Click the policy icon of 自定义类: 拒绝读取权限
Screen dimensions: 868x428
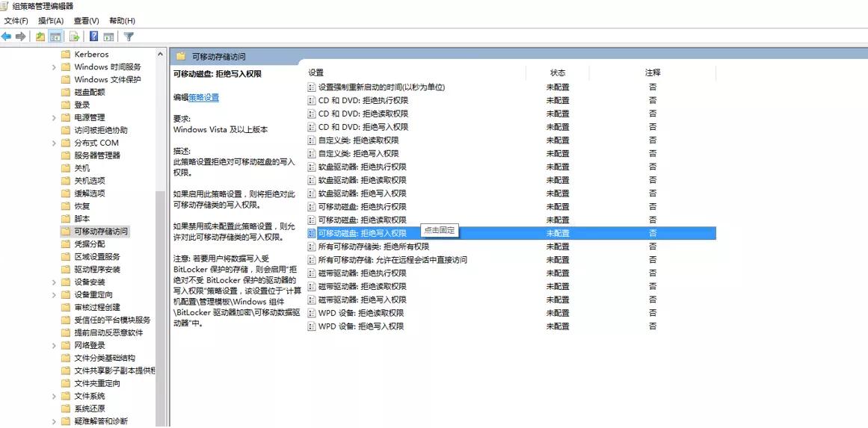(312, 140)
